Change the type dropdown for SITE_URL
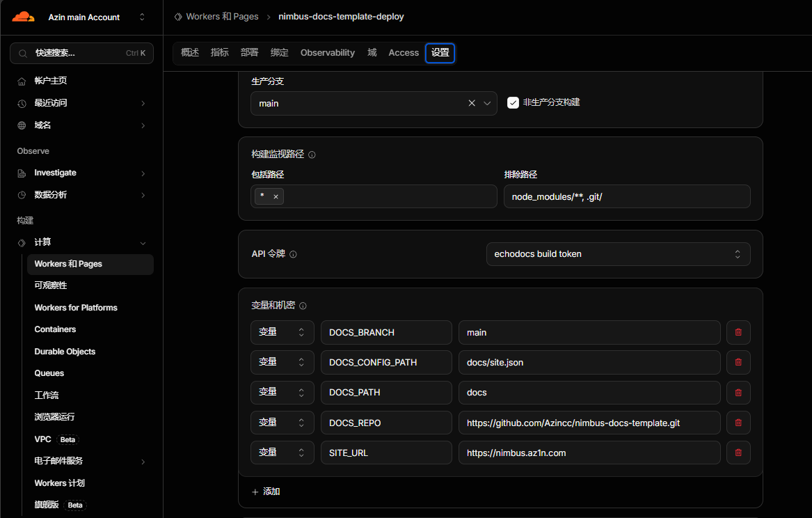This screenshot has height=518, width=812. click(x=282, y=453)
